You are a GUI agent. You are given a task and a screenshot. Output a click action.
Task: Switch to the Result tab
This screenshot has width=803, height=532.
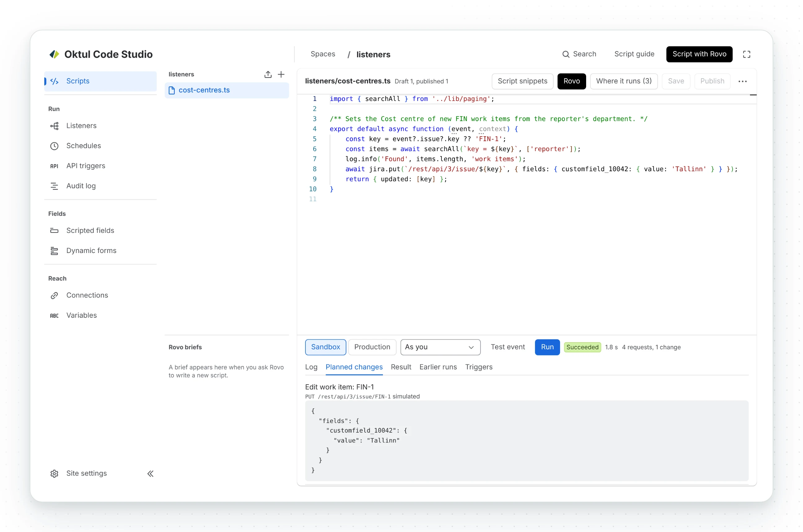click(401, 367)
